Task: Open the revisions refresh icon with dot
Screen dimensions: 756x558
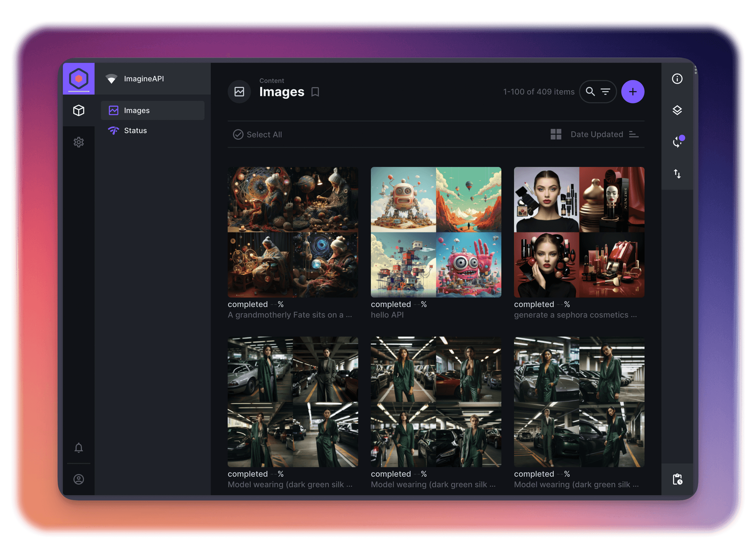Action: (677, 142)
